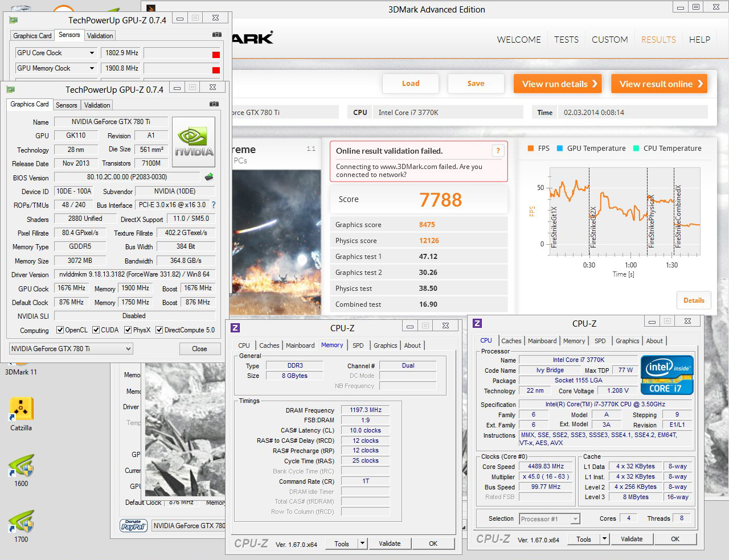Open the GPU Memory Clock sensor dropdown
This screenshot has height=560, width=729.
[x=91, y=68]
